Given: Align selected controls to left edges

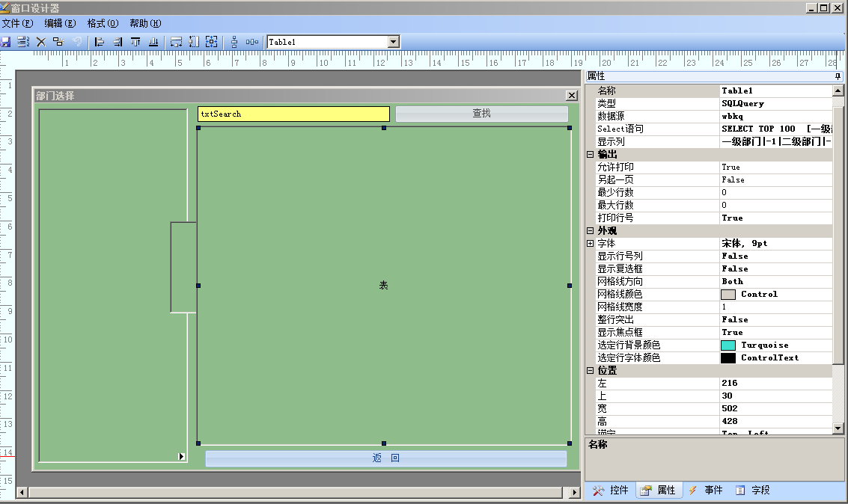Looking at the screenshot, I should (99, 42).
